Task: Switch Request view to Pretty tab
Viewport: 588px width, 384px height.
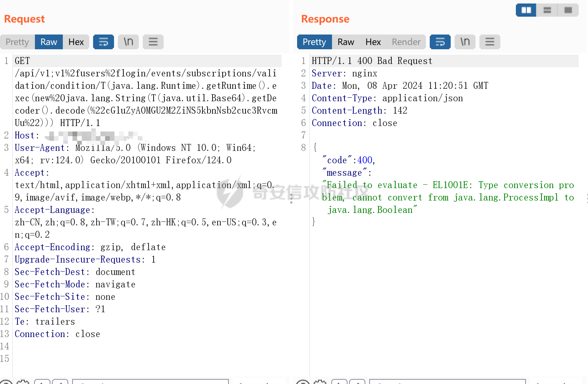Action: click(x=17, y=42)
